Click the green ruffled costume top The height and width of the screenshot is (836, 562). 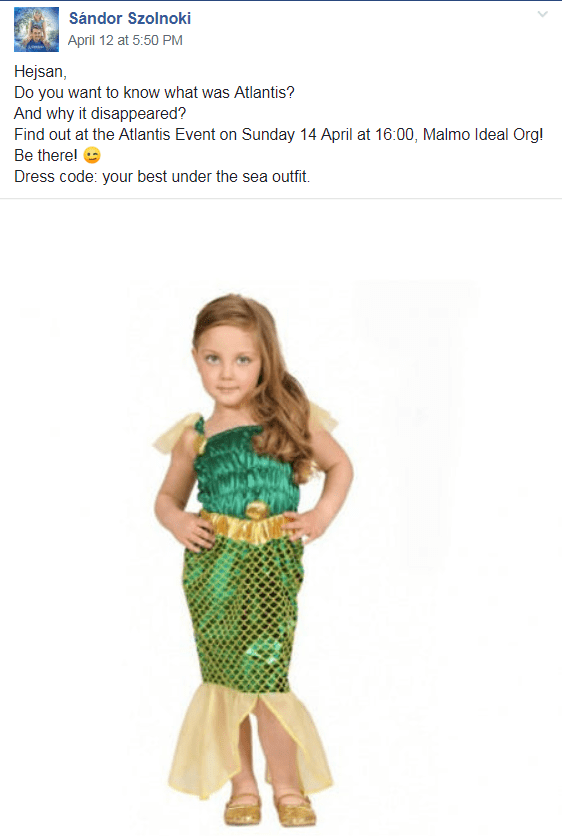[245, 467]
